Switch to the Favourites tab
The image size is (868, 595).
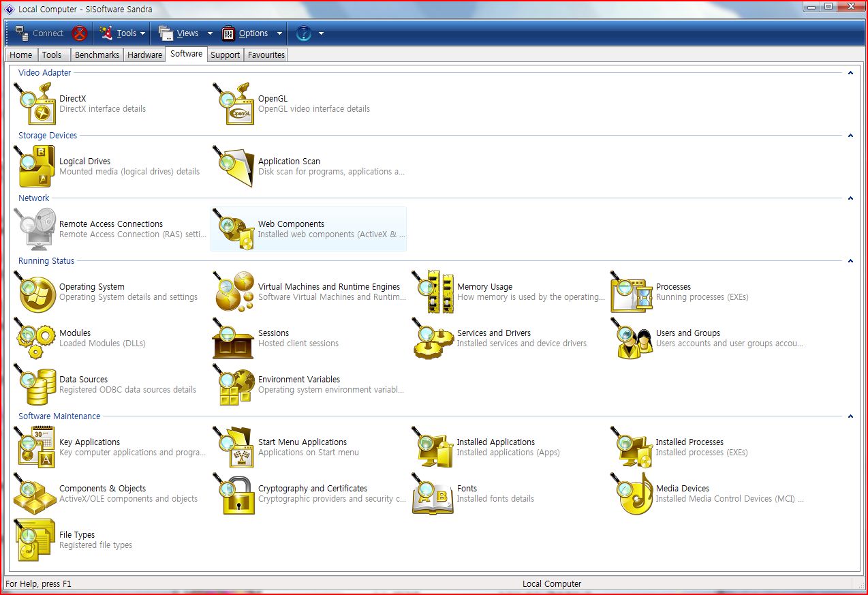(x=266, y=55)
